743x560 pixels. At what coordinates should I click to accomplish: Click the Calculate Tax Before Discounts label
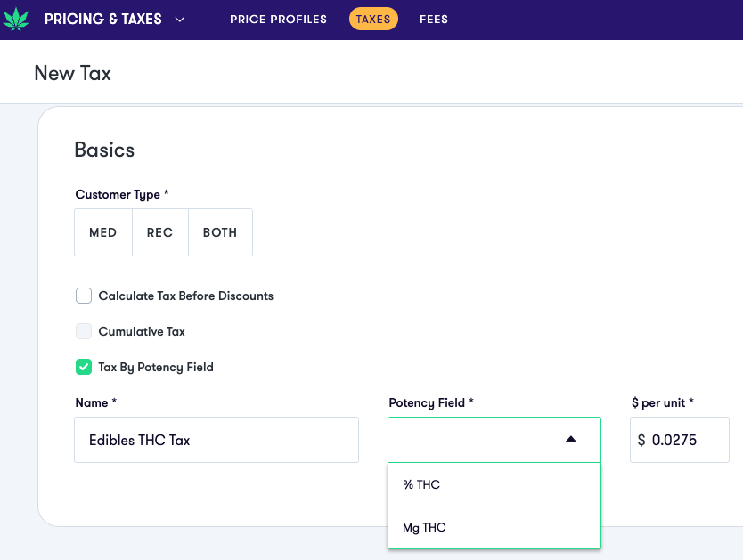[185, 296]
